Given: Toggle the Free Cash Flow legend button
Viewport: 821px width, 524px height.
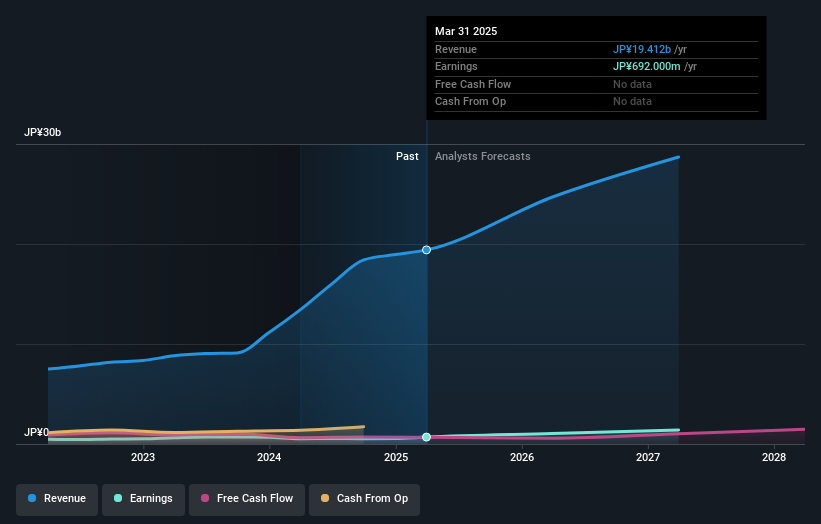Looking at the screenshot, I should coord(247,499).
